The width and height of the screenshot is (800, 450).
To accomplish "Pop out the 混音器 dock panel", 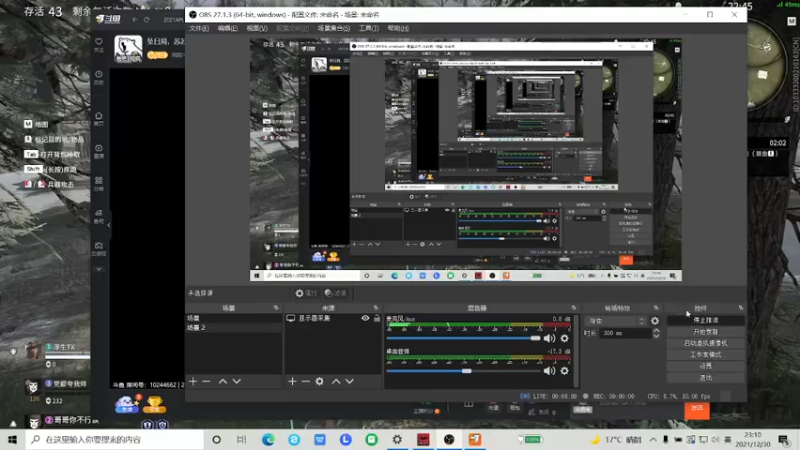I will tap(573, 308).
